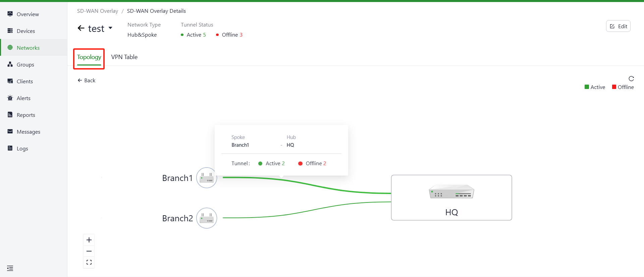The width and height of the screenshot is (644, 277).
Task: Collapse the sidebar with bottom-left icon
Action: [x=10, y=268]
